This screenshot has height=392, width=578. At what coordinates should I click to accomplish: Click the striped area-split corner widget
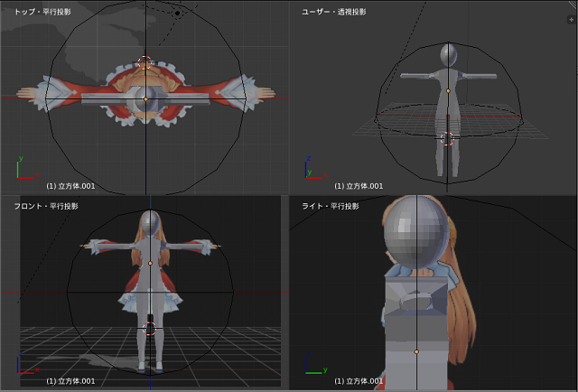coord(573,5)
